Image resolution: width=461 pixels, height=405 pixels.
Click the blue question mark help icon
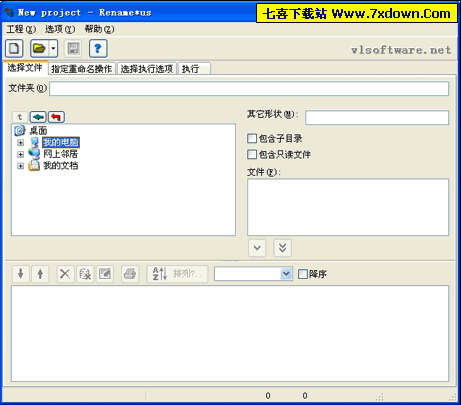[98, 49]
